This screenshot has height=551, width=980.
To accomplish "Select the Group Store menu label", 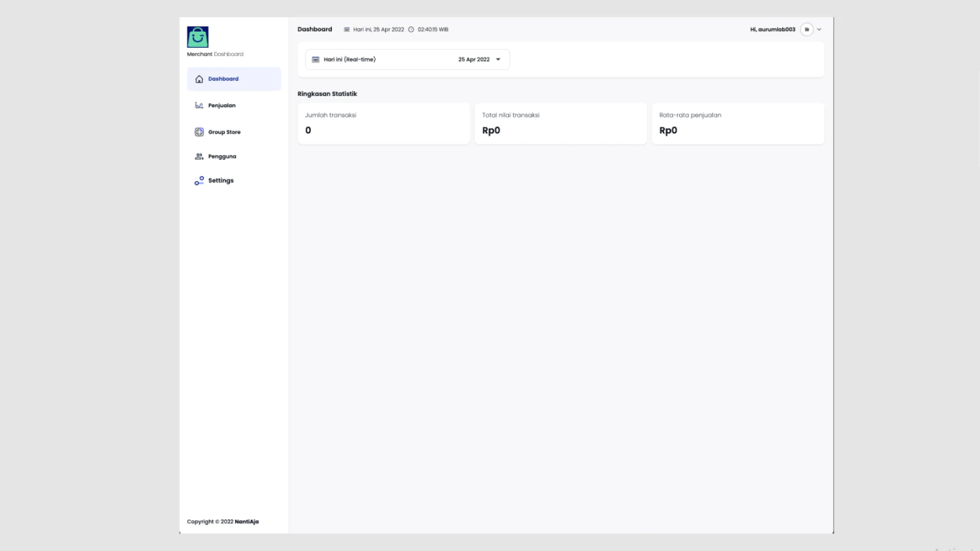I will coord(224,132).
